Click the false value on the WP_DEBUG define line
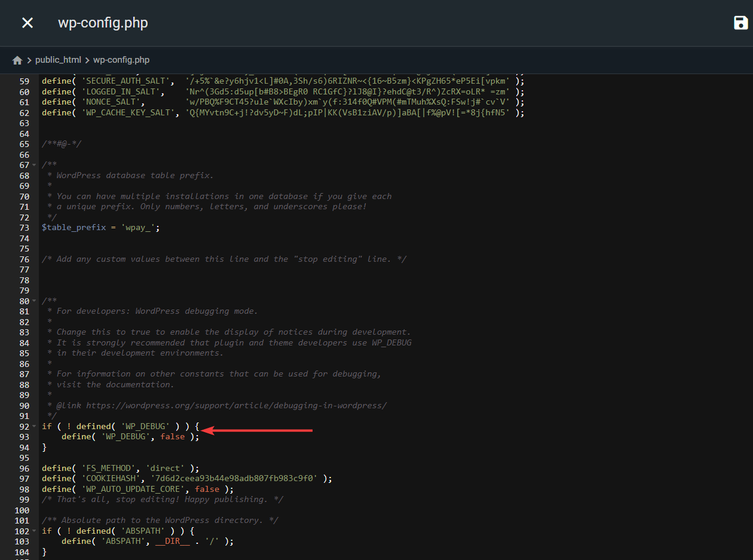The width and height of the screenshot is (753, 560). click(x=172, y=437)
